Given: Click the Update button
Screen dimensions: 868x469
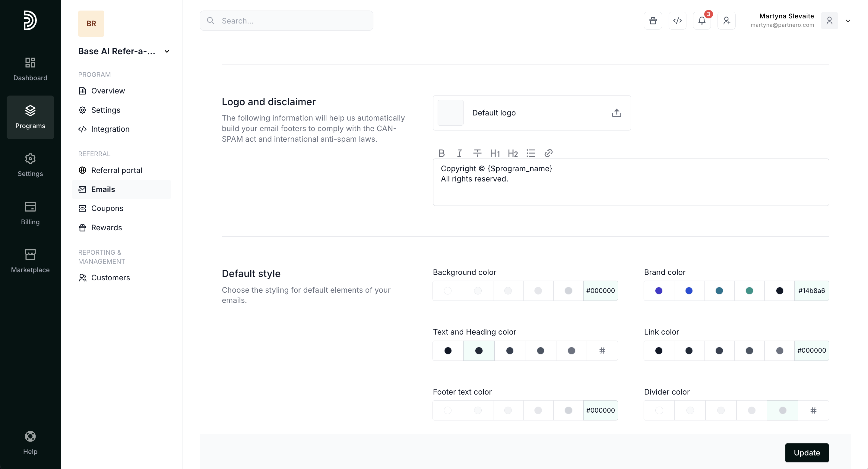Looking at the screenshot, I should [806, 452].
